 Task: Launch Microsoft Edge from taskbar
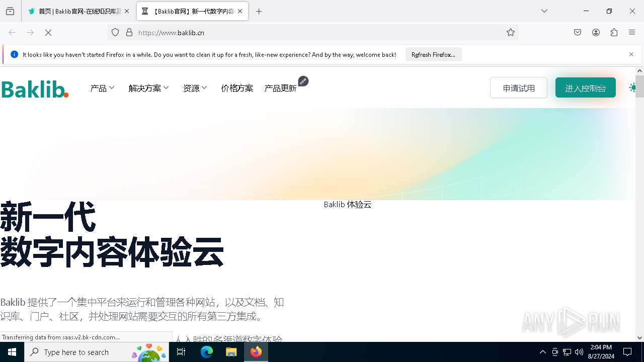(207, 352)
